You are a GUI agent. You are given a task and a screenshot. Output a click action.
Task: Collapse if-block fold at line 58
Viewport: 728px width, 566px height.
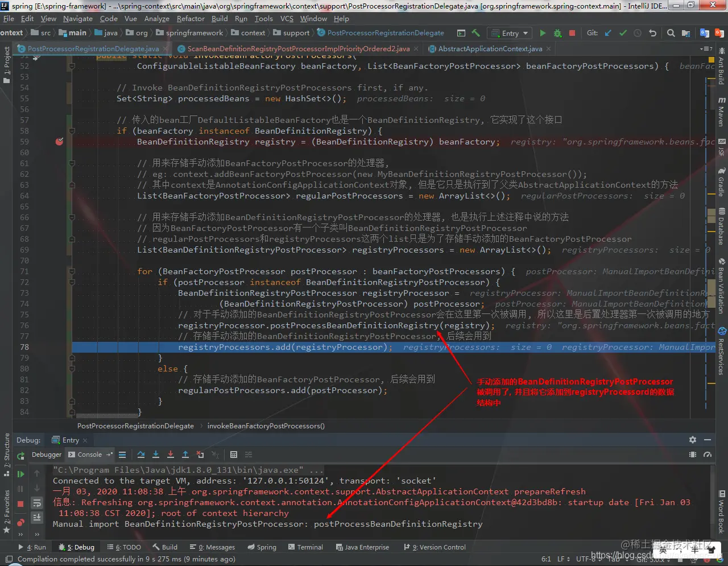point(73,131)
